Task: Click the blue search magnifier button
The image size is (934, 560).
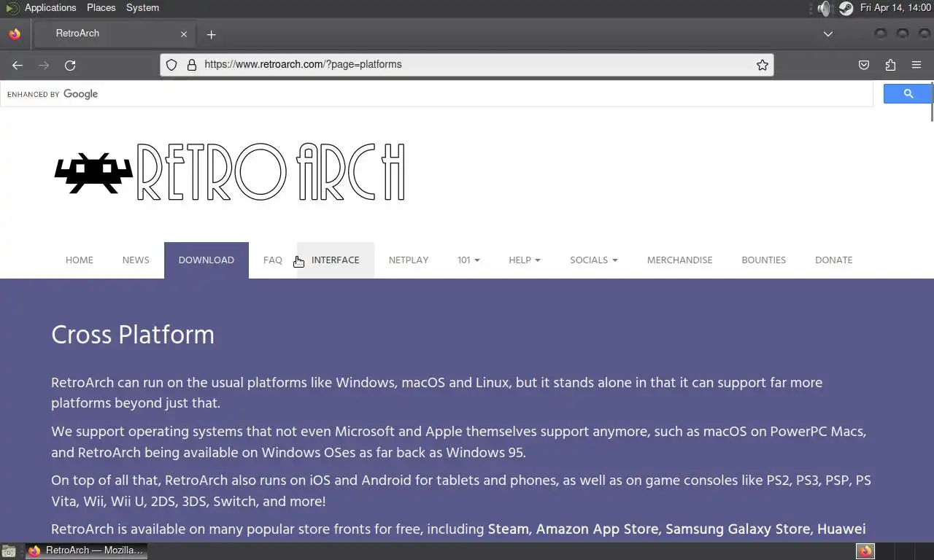Action: [x=908, y=93]
